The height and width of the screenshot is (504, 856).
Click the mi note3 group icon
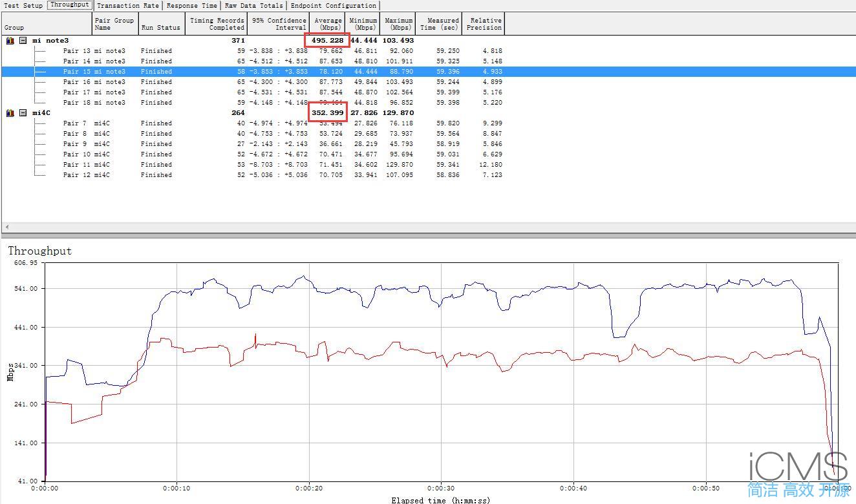click(x=10, y=41)
